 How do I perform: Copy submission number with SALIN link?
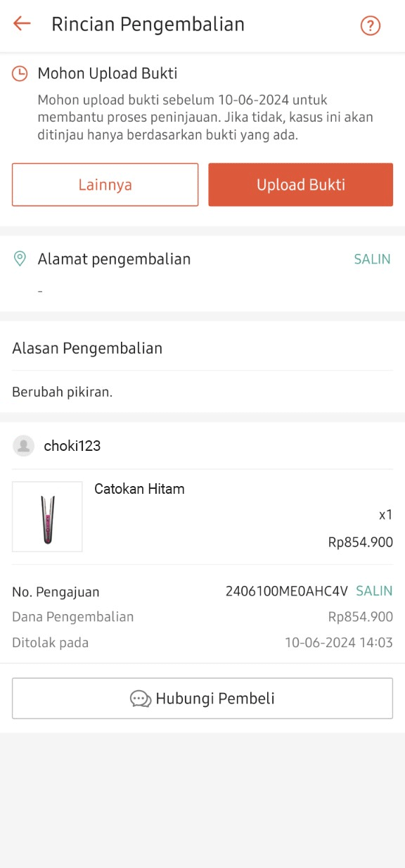point(373,591)
